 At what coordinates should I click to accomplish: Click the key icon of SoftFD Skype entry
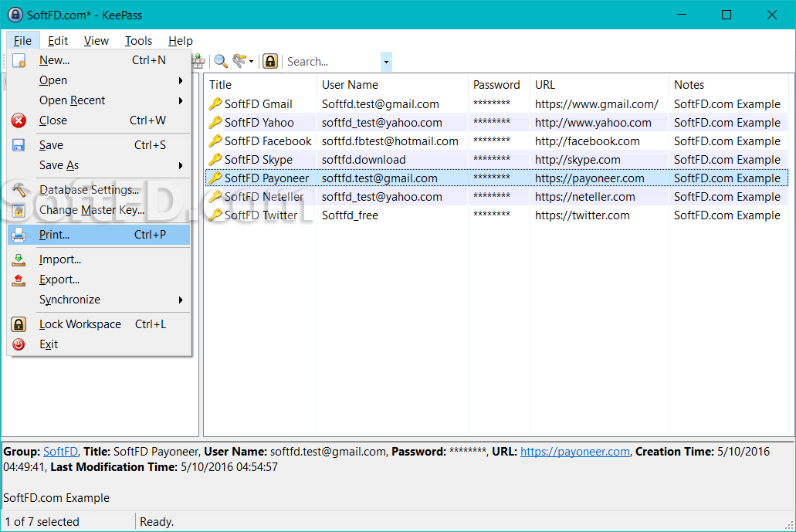click(x=215, y=159)
